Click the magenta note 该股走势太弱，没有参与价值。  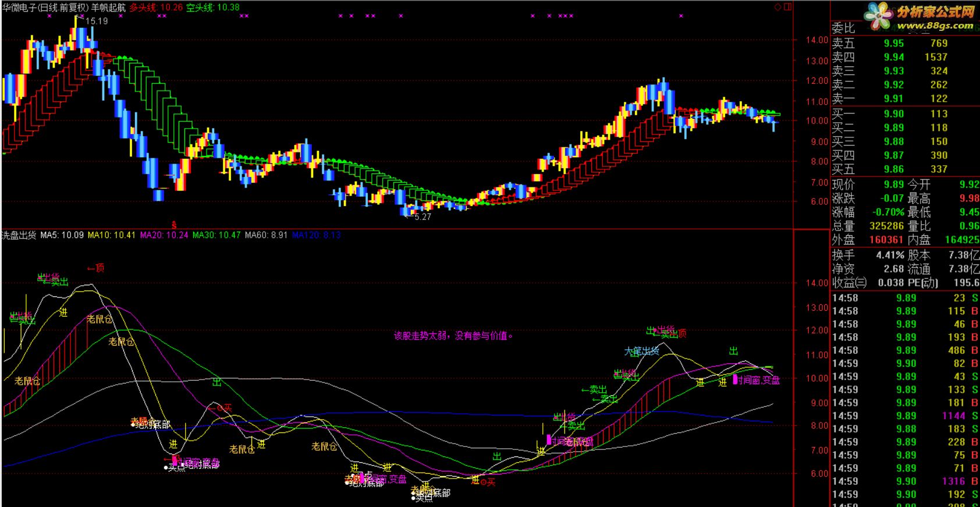pyautogui.click(x=453, y=335)
